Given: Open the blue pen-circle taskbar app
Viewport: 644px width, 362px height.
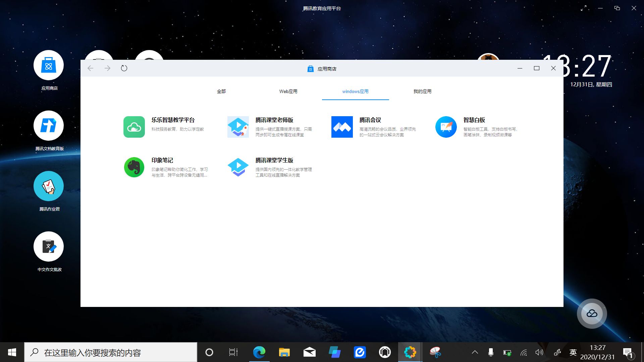Looking at the screenshot, I should click(x=360, y=352).
